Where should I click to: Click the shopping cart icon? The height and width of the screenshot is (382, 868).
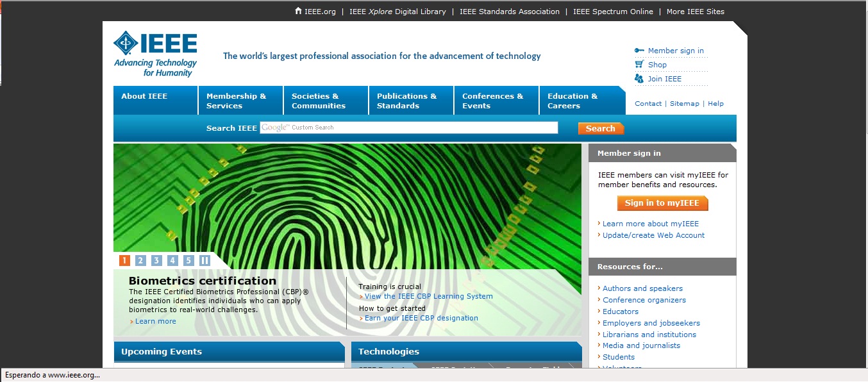tap(639, 64)
